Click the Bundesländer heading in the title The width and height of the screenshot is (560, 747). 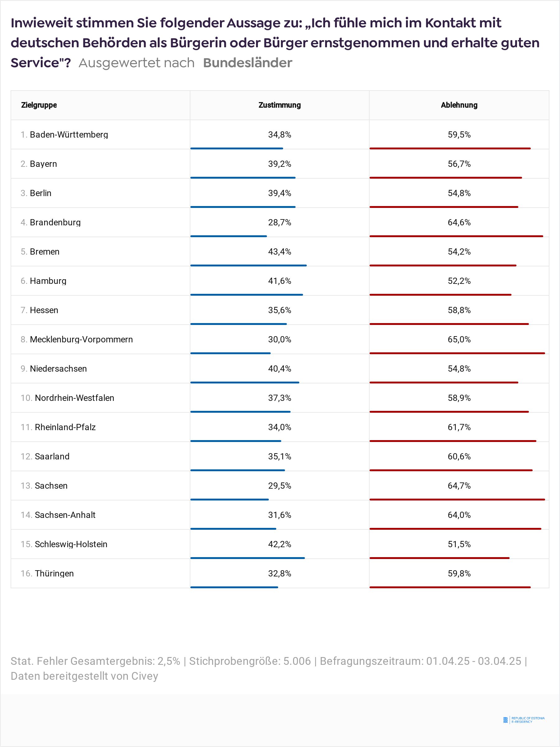point(247,63)
